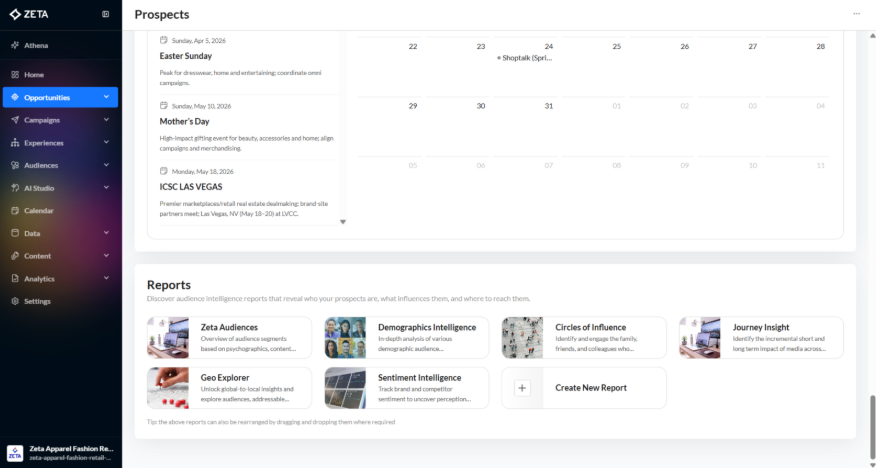Open the Experiences menu item

43,143
